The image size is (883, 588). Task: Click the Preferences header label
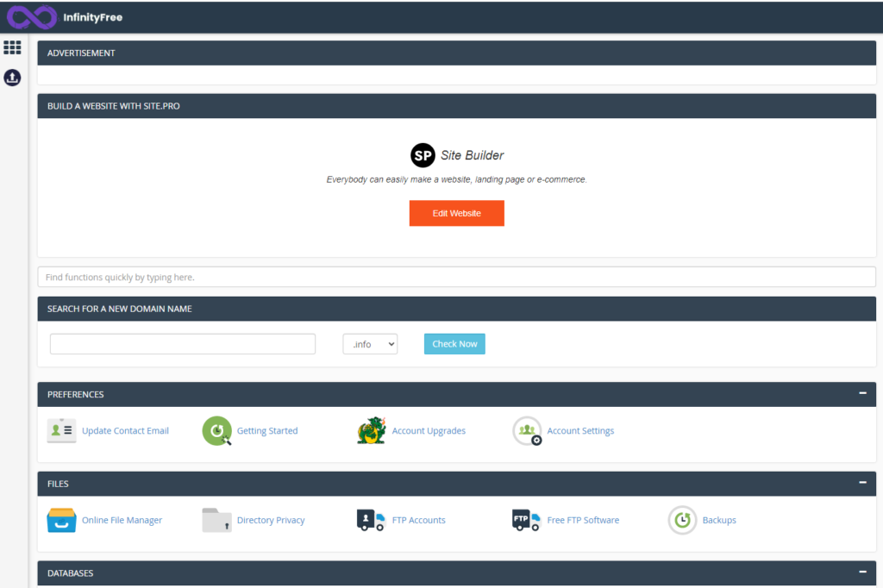[76, 394]
